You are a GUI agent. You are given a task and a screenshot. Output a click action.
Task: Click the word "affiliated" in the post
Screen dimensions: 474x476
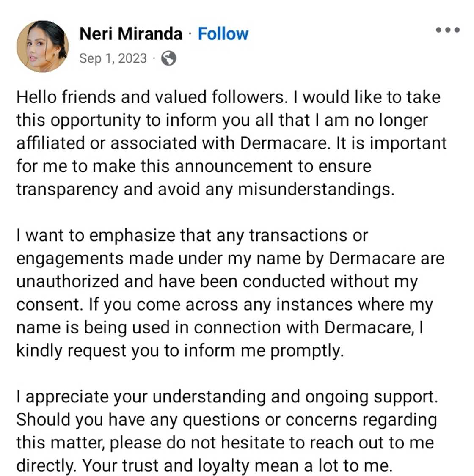click(50, 143)
